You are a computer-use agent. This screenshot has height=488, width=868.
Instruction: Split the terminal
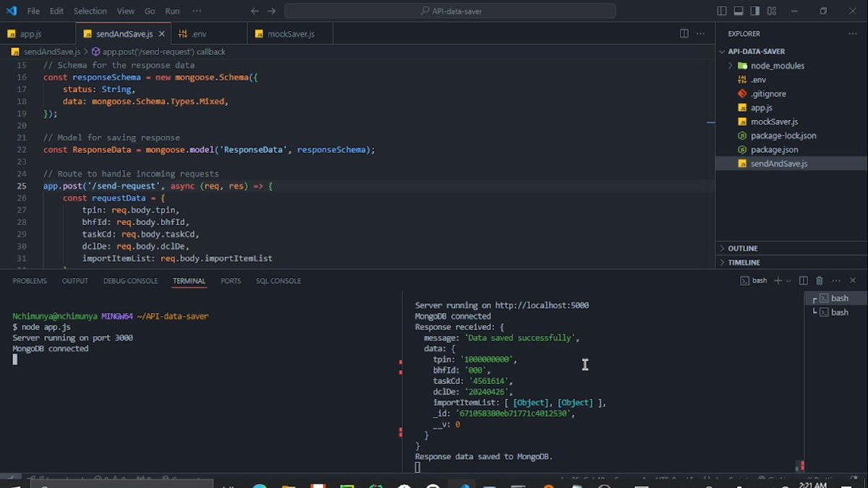pyautogui.click(x=804, y=281)
